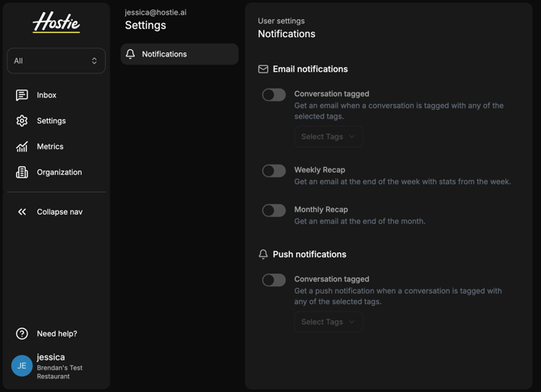This screenshot has width=541, height=392.
Task: Click the Need help question mark icon
Action: tap(22, 334)
